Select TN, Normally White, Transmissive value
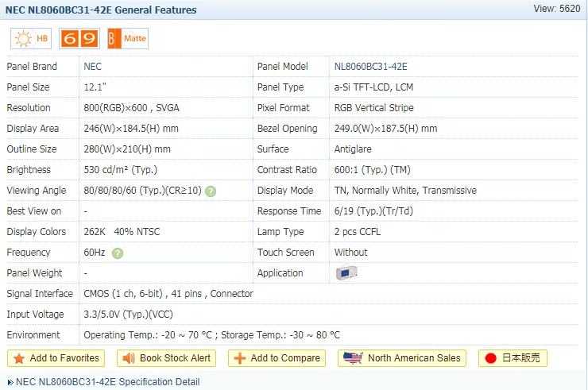The width and height of the screenshot is (588, 390). tap(405, 190)
